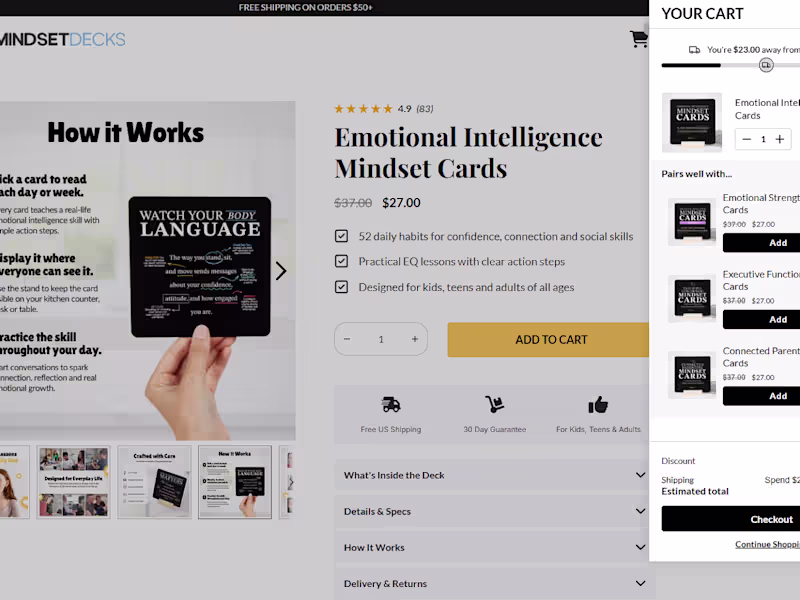Image resolution: width=800 pixels, height=600 pixels.
Task: Click the Shipping label in the cart summary
Action: [x=678, y=480]
